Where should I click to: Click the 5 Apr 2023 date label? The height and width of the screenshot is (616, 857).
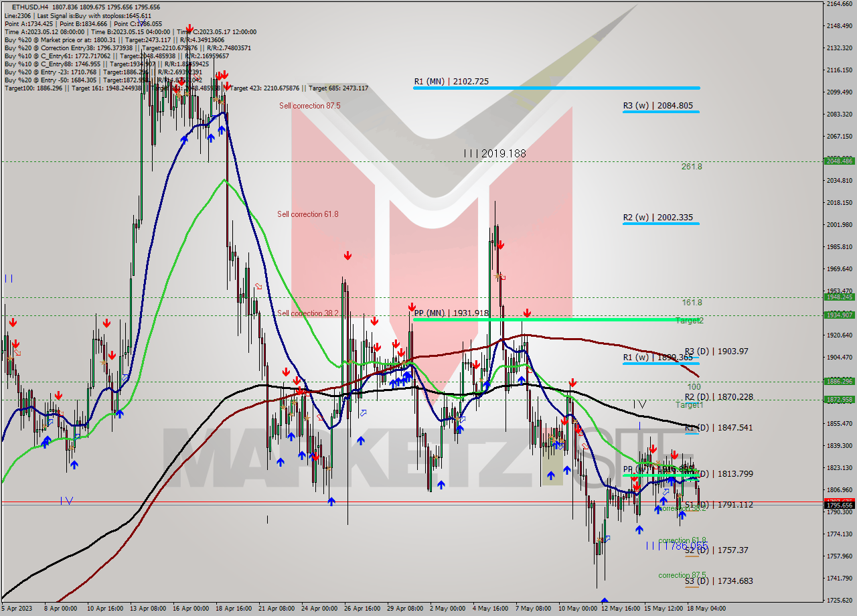18,609
